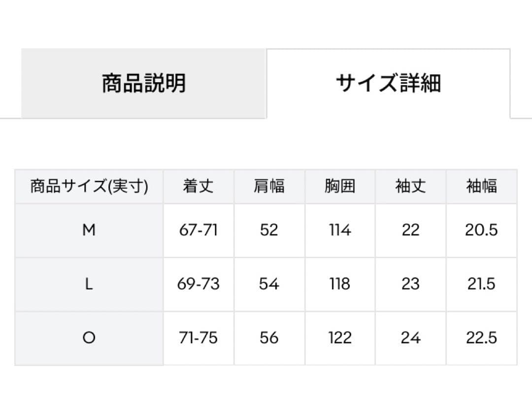
Task: Select the 肩幅 column header
Action: (x=269, y=186)
